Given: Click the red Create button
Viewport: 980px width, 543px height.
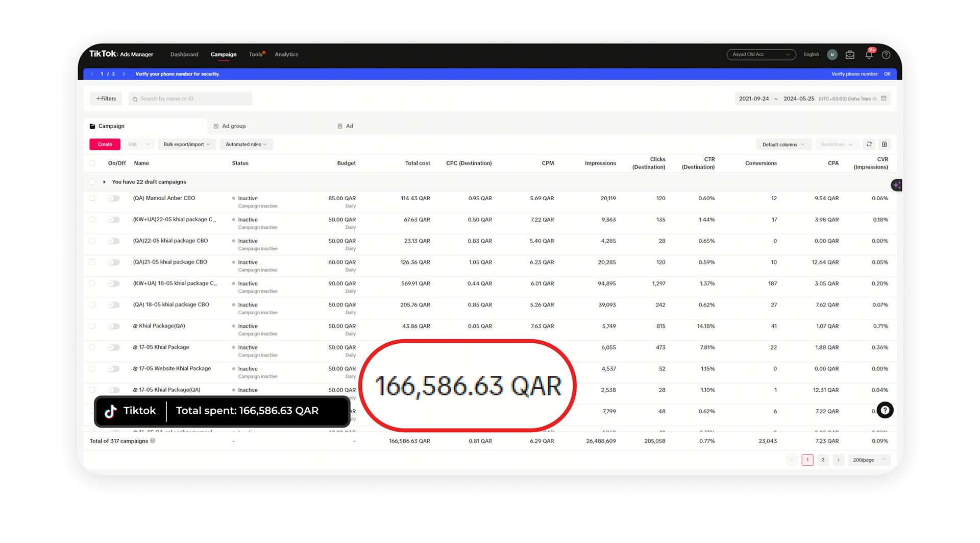Looking at the screenshot, I should 105,145.
